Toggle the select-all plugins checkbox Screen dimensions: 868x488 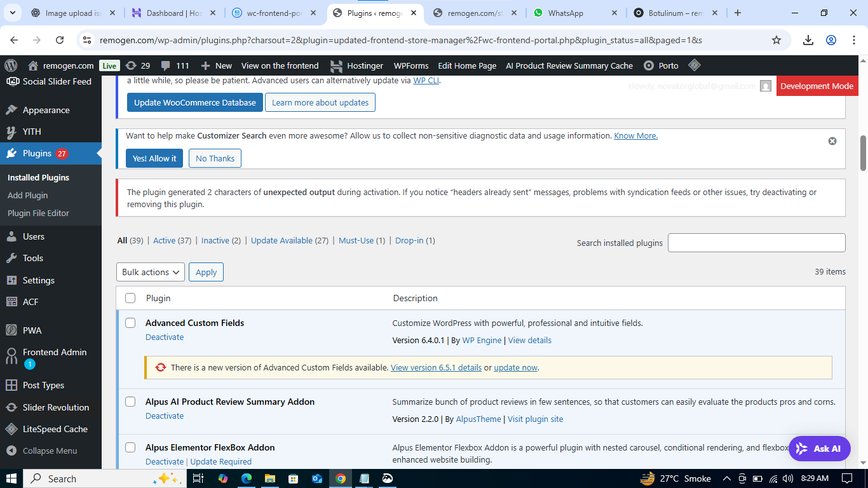point(130,298)
